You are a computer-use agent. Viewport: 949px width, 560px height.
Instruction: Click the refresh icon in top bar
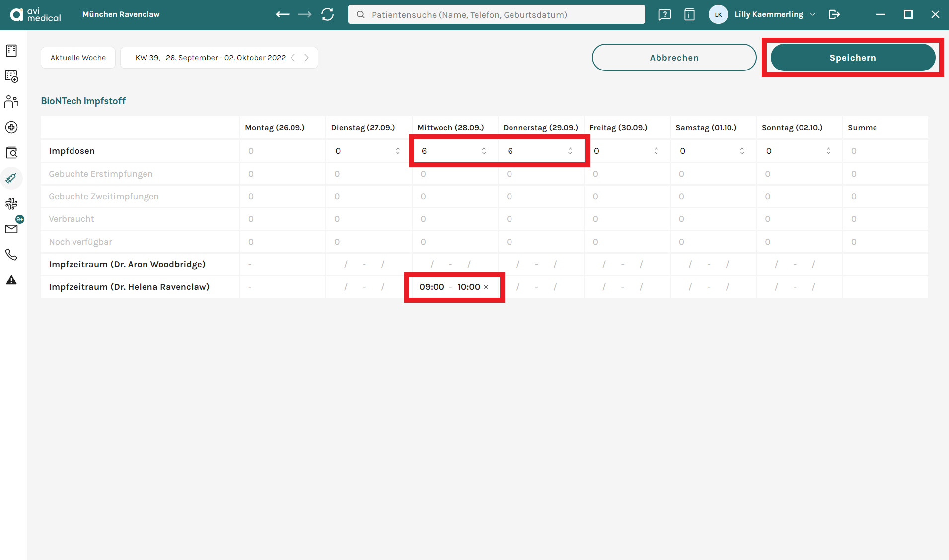click(327, 14)
